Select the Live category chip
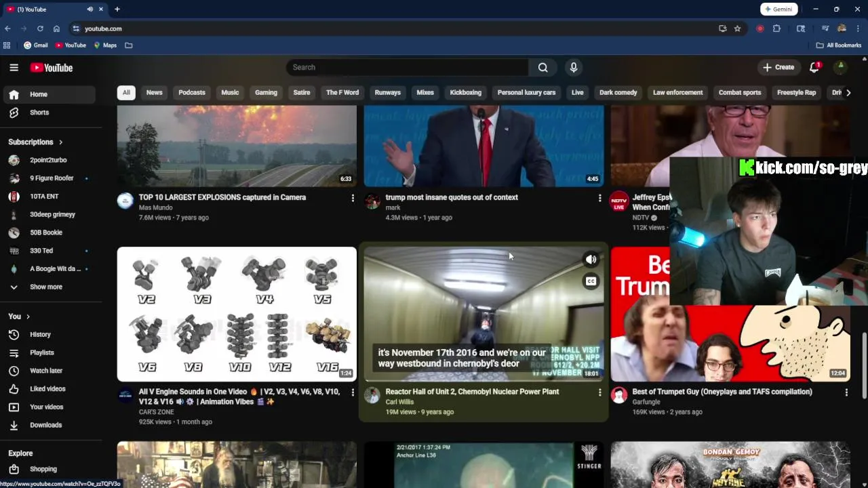The height and width of the screenshot is (488, 868). point(577,92)
